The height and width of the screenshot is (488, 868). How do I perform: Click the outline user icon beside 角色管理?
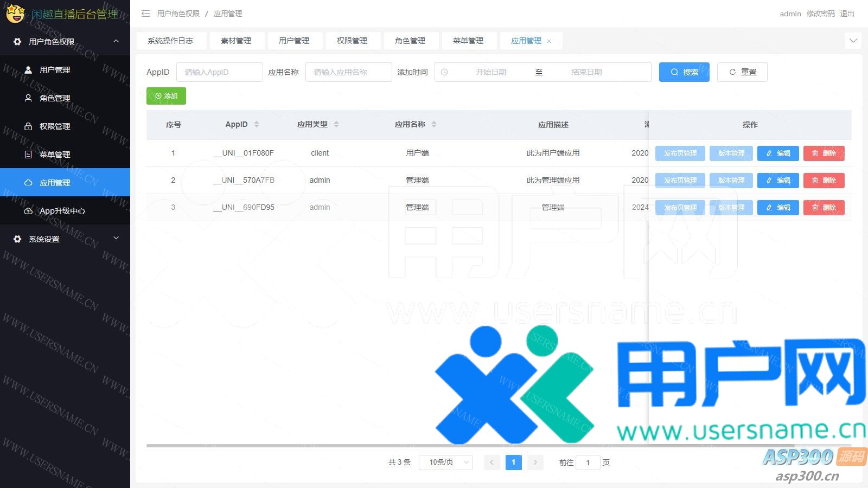pyautogui.click(x=28, y=98)
